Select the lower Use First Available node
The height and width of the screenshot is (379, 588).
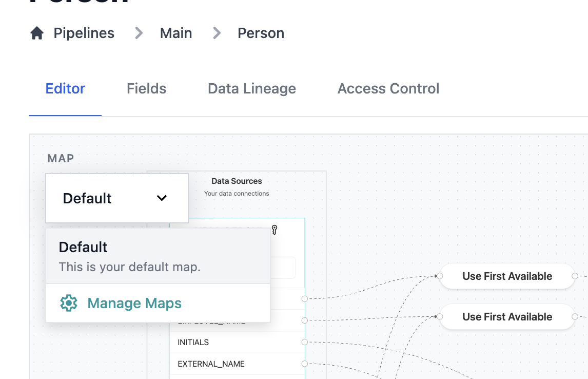506,316
